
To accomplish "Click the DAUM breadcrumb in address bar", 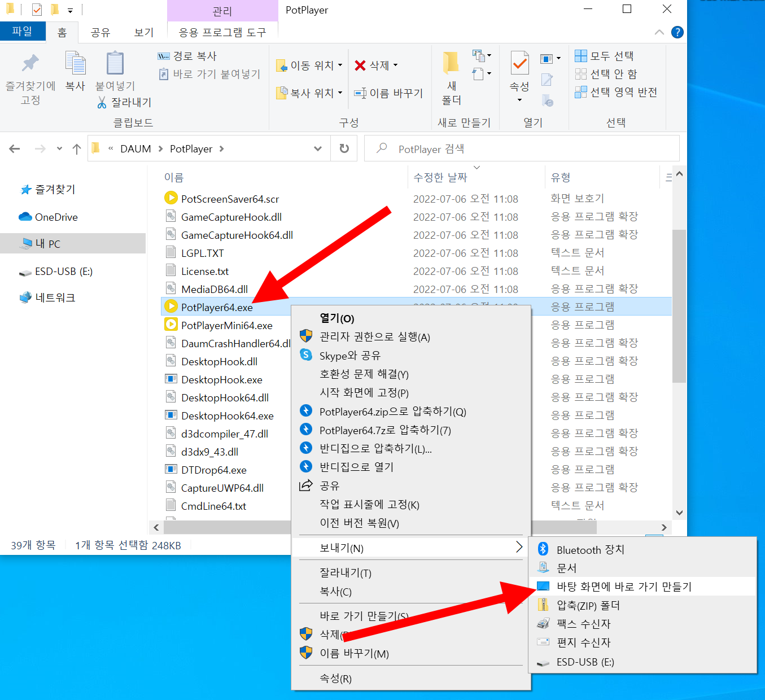I will tap(135, 148).
